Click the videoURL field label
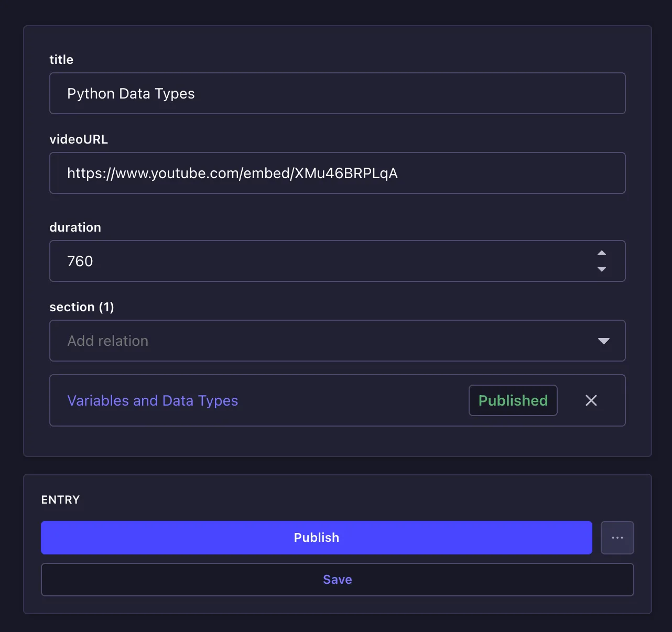Screen dimensions: 672x632 pyautogui.click(x=79, y=139)
